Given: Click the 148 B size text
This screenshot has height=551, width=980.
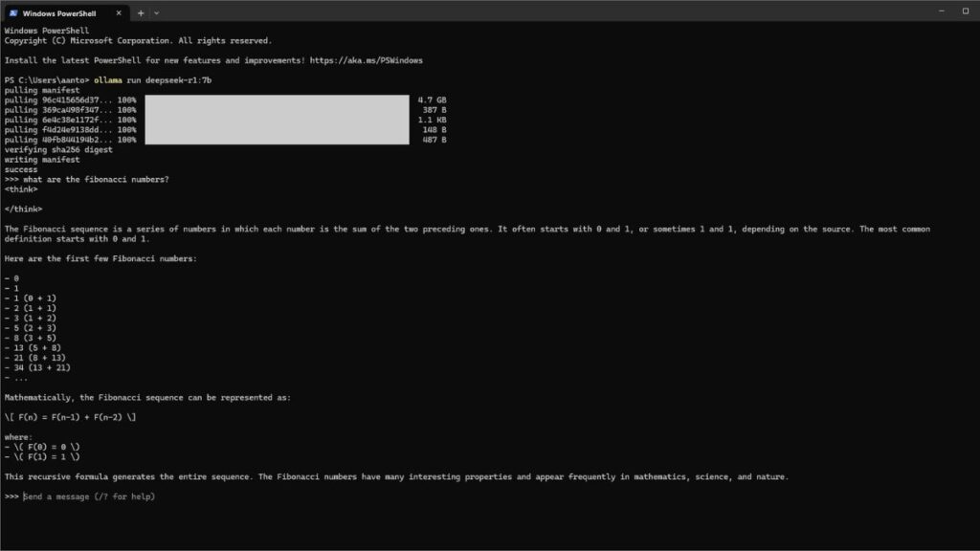Looking at the screenshot, I should coord(434,130).
